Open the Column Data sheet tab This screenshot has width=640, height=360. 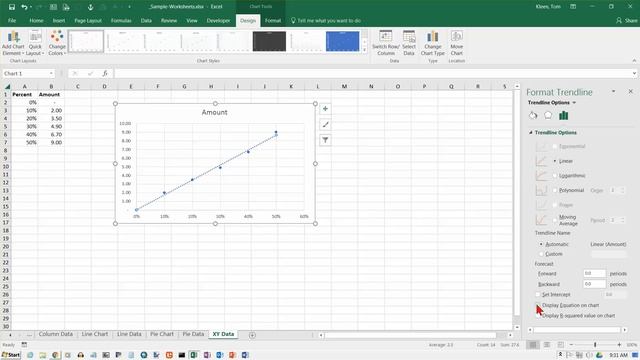(x=56, y=334)
